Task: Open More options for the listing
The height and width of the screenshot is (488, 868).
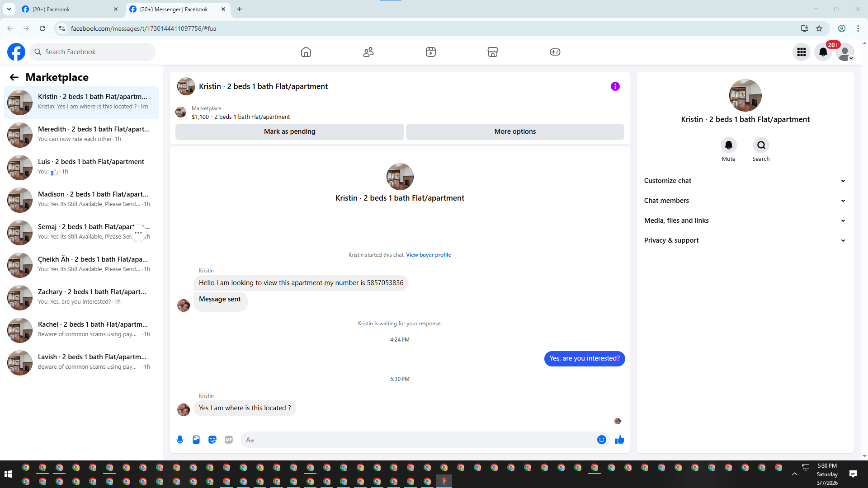Action: [x=515, y=131]
